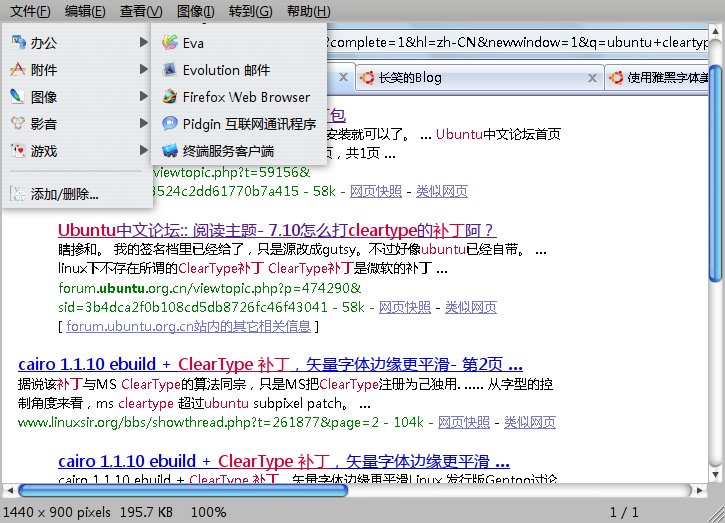Open first cairo 1.1.10 ebuild 第2页 link
The height and width of the screenshot is (523, 725).
point(270,364)
